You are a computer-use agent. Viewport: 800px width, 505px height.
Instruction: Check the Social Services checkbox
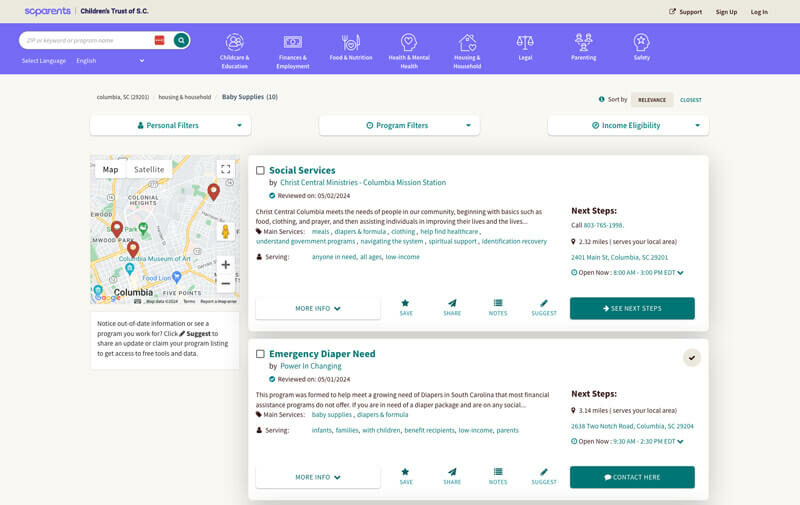click(260, 171)
